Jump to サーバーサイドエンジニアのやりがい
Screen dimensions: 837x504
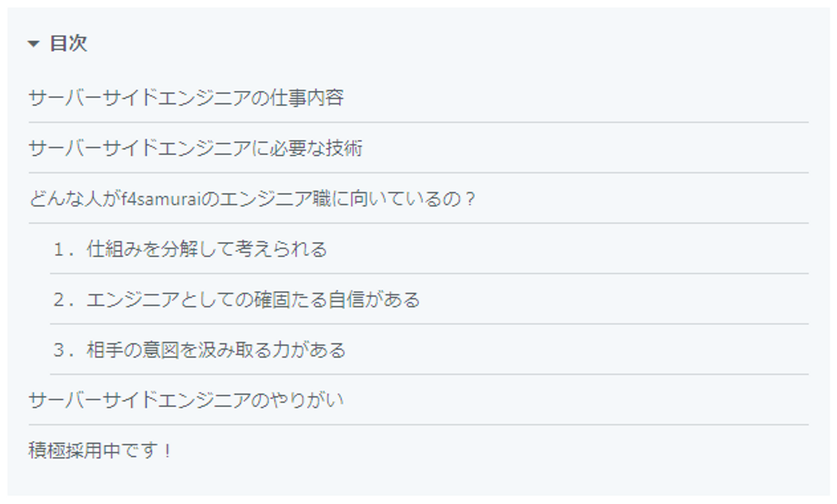(x=186, y=401)
